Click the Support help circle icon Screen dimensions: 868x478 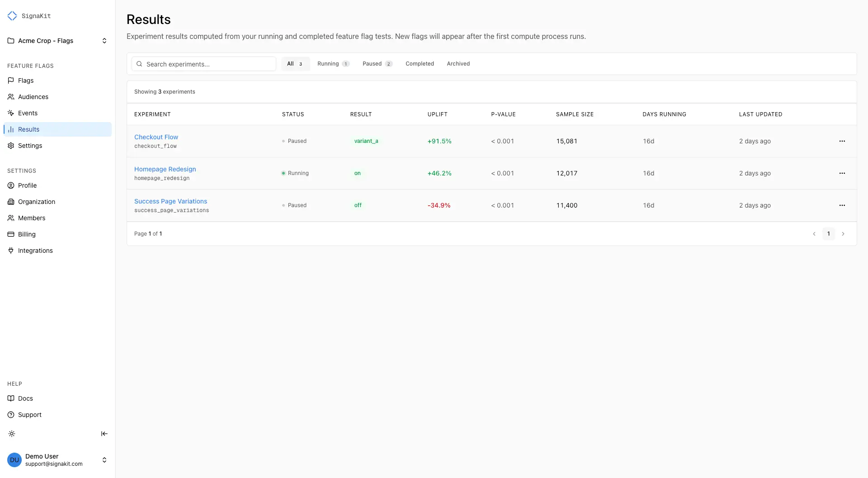coord(11,415)
